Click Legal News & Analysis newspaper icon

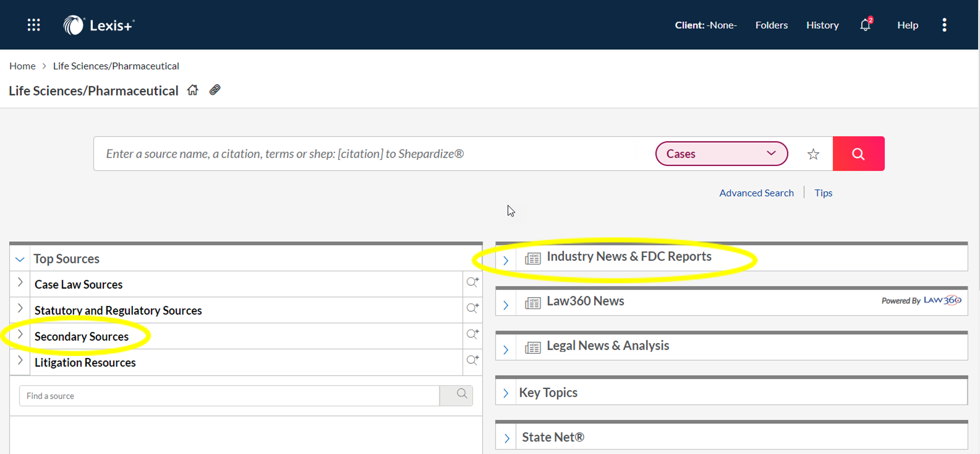point(533,348)
